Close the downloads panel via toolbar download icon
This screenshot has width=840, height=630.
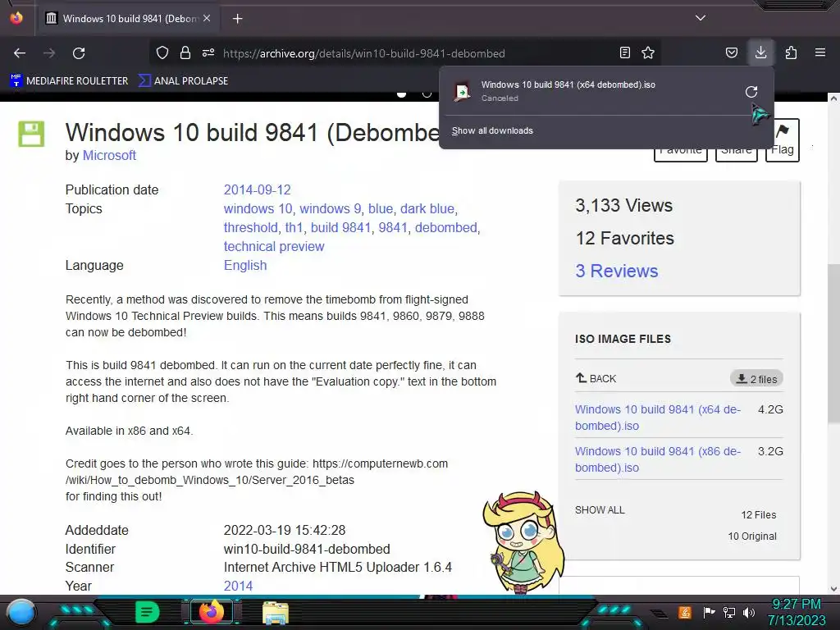click(760, 52)
